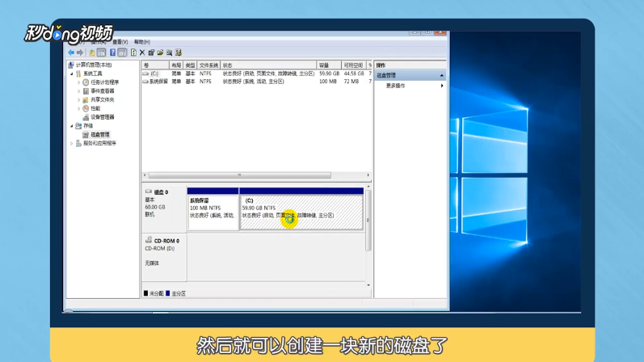Viewport: 644px width, 362px height.
Task: Select 系统工具 label in tree
Action: pyautogui.click(x=93, y=74)
